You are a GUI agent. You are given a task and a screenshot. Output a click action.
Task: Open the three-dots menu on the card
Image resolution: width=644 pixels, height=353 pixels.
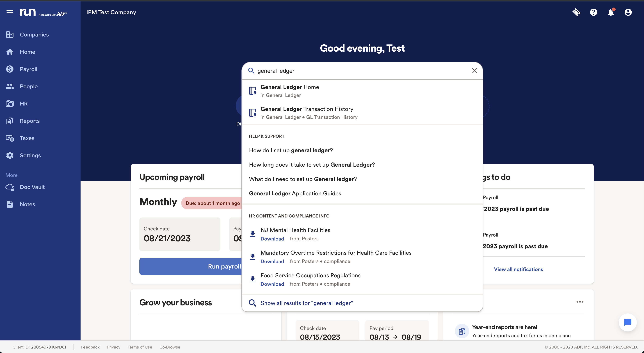580,302
